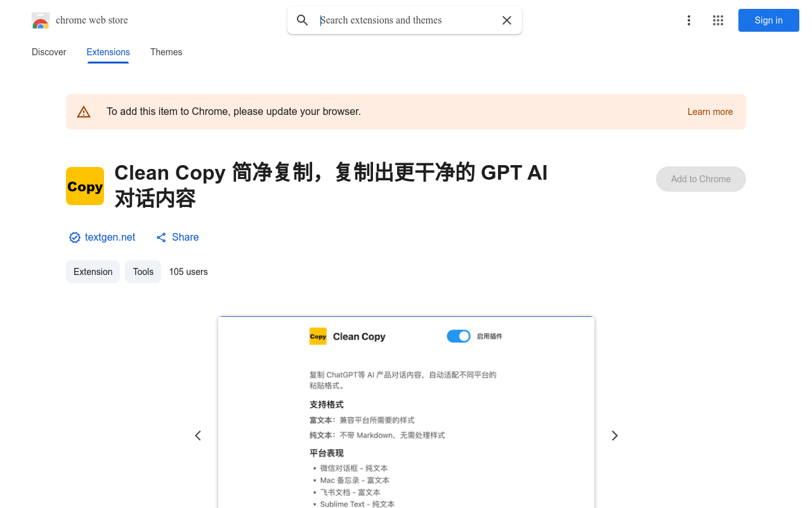Click the Add to Chrome button

(x=701, y=179)
